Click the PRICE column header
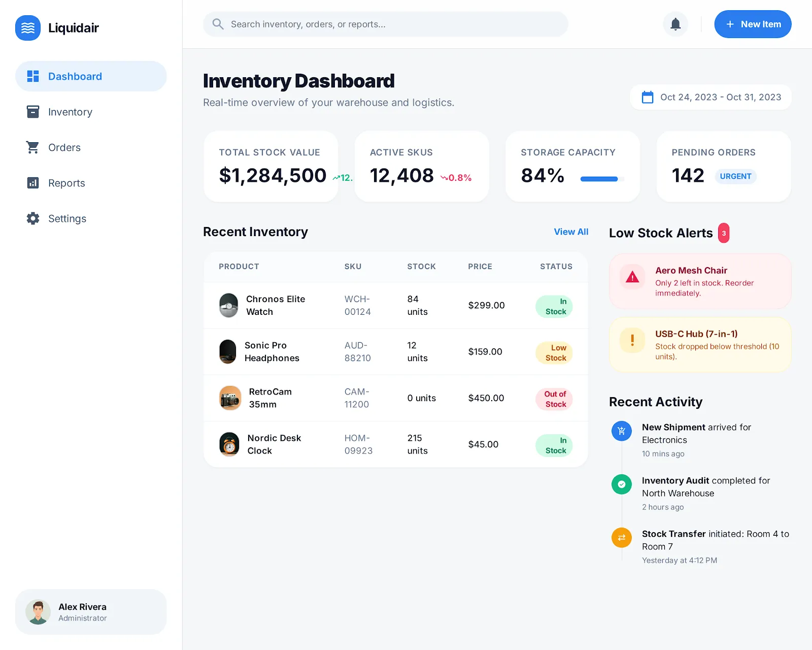Screen dimensions: 812x650 tap(480, 267)
